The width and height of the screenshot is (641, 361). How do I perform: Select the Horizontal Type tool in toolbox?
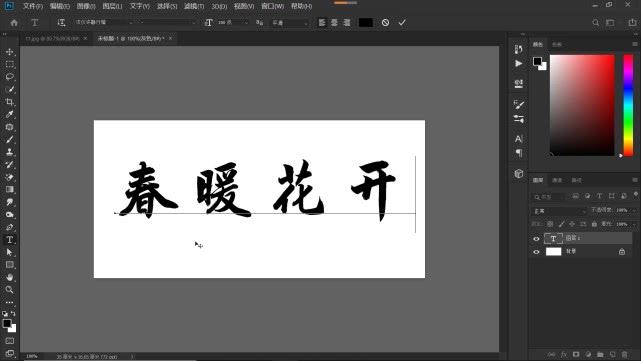point(9,240)
